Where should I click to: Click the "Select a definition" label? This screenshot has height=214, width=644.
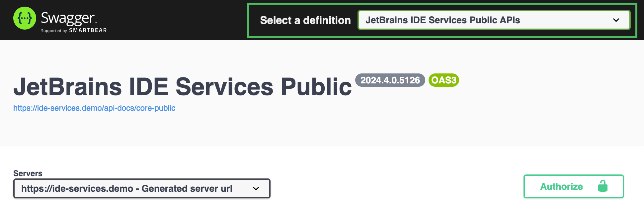click(x=305, y=20)
